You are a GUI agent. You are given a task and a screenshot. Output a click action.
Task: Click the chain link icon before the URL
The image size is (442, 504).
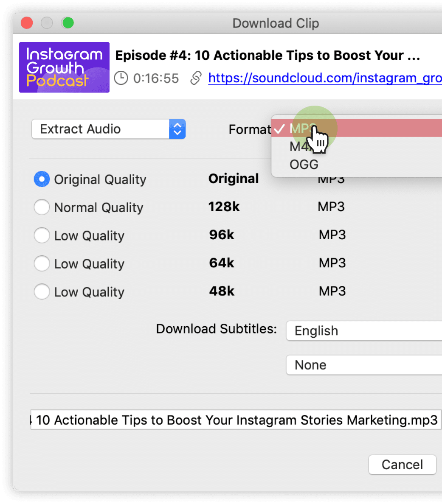click(196, 78)
